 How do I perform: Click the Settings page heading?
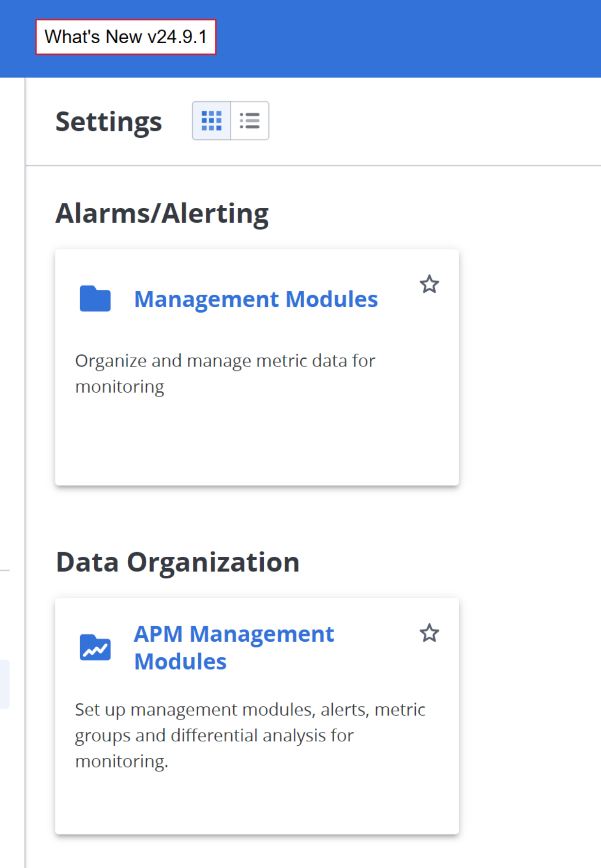coord(108,121)
